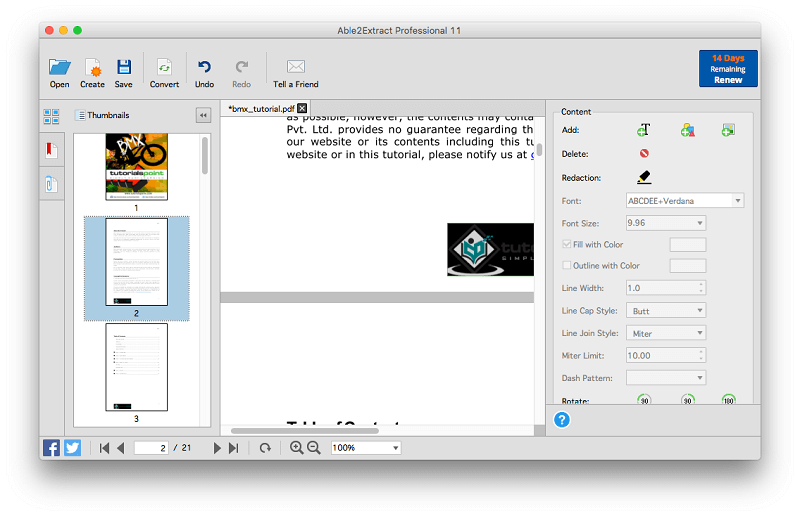Screen dimensions: 800x516
Task: Add text using the Add Text icon
Action: [x=643, y=130]
